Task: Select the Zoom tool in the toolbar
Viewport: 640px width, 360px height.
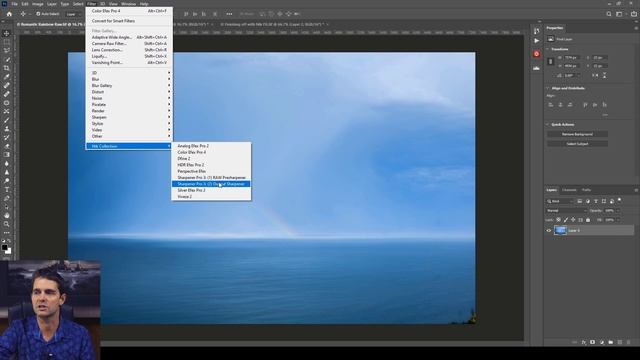Action: pos(7,224)
